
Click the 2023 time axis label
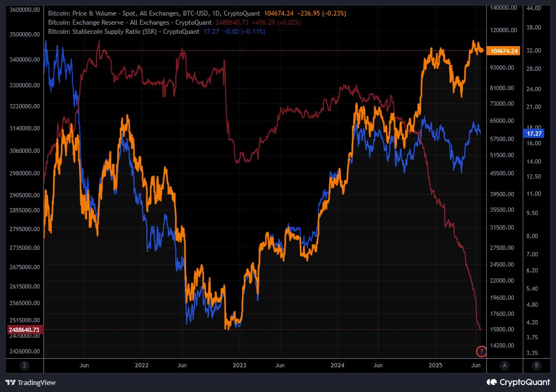(x=239, y=365)
